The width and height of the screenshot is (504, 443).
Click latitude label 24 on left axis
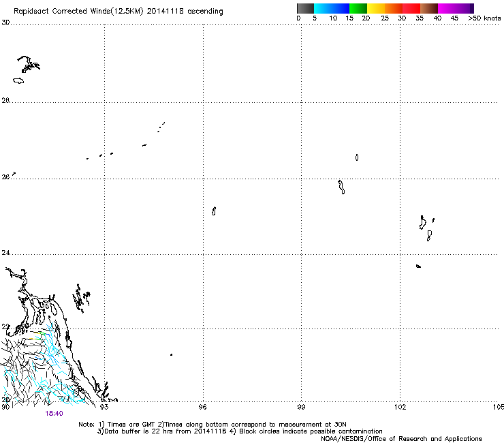(x=5, y=253)
